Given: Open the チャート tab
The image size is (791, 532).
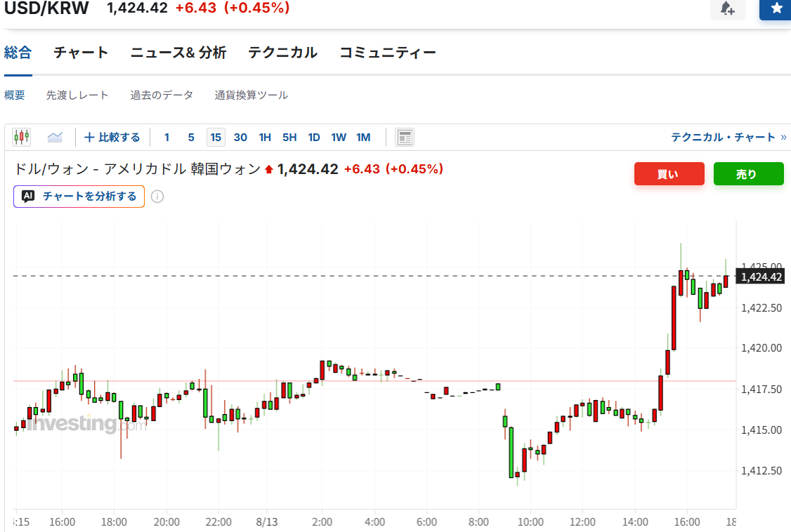Looking at the screenshot, I should coord(81,53).
